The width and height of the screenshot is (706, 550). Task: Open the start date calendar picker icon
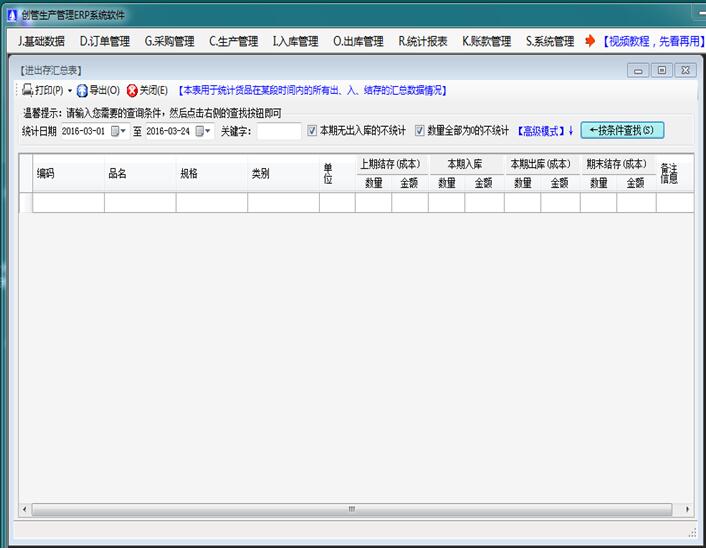click(x=116, y=131)
